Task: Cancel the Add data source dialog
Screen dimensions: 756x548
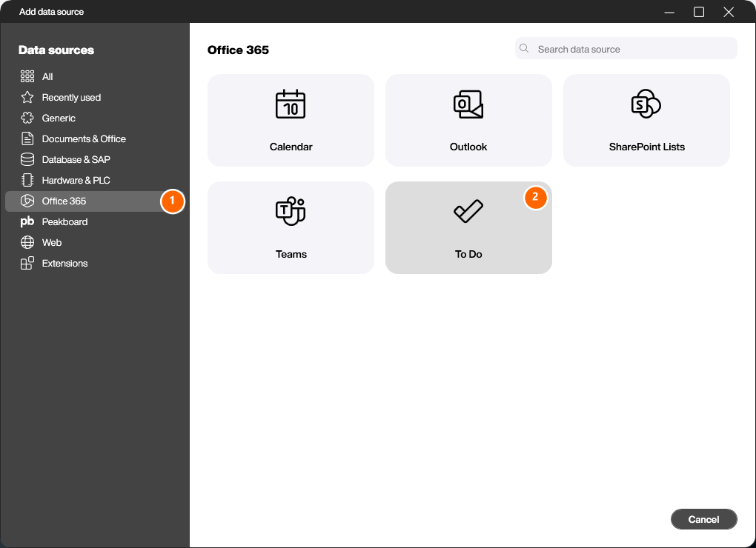Action: pos(703,519)
